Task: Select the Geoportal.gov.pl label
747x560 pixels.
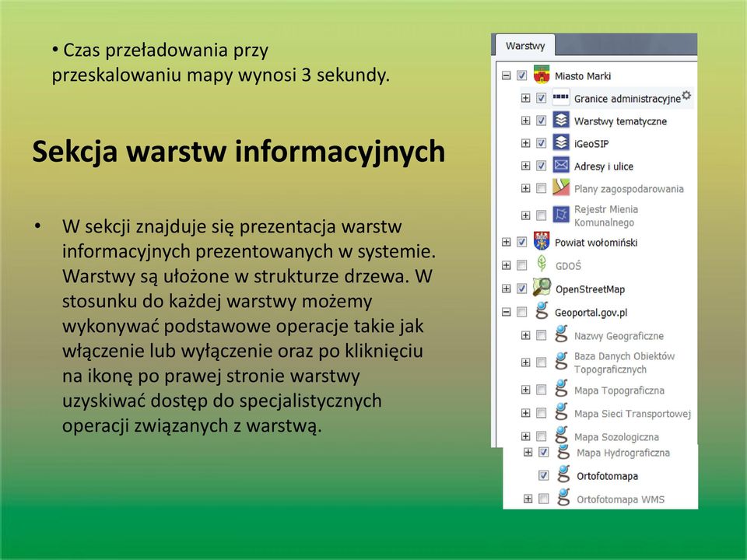Action: point(591,313)
